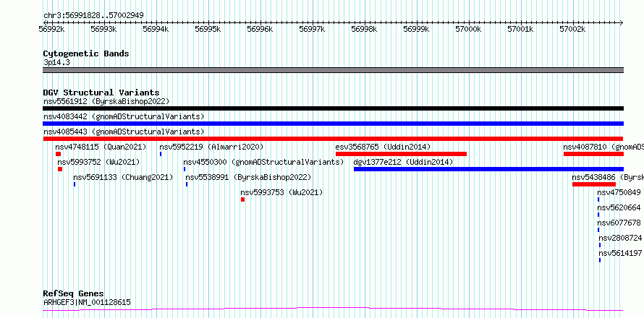Open nsv4083442 (gnomADStructuralVariants) label
The image size is (644, 318).
click(124, 116)
